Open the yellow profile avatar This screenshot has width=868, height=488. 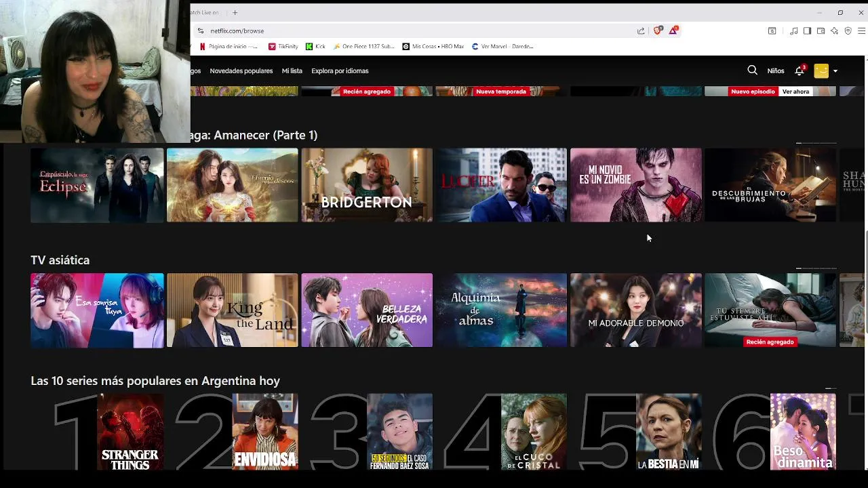click(x=821, y=70)
